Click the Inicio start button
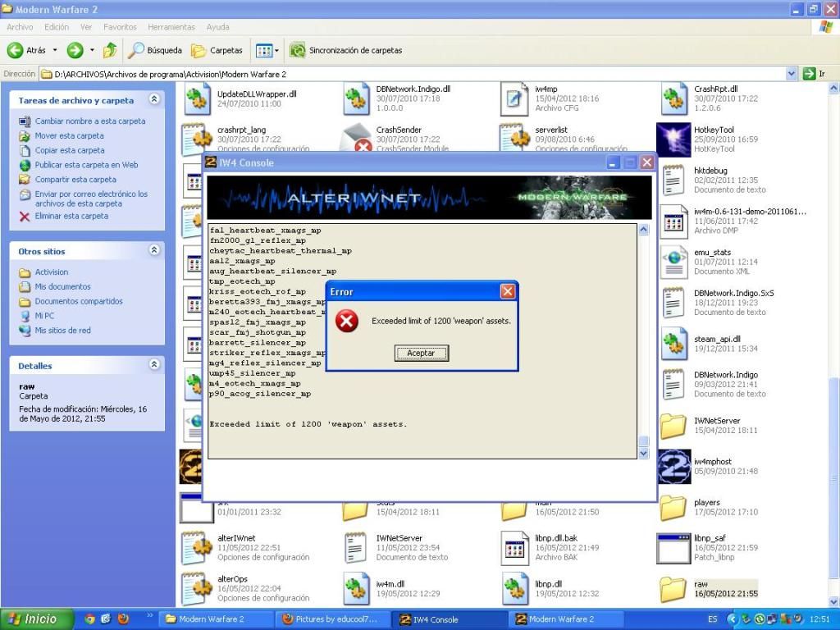 (36, 619)
